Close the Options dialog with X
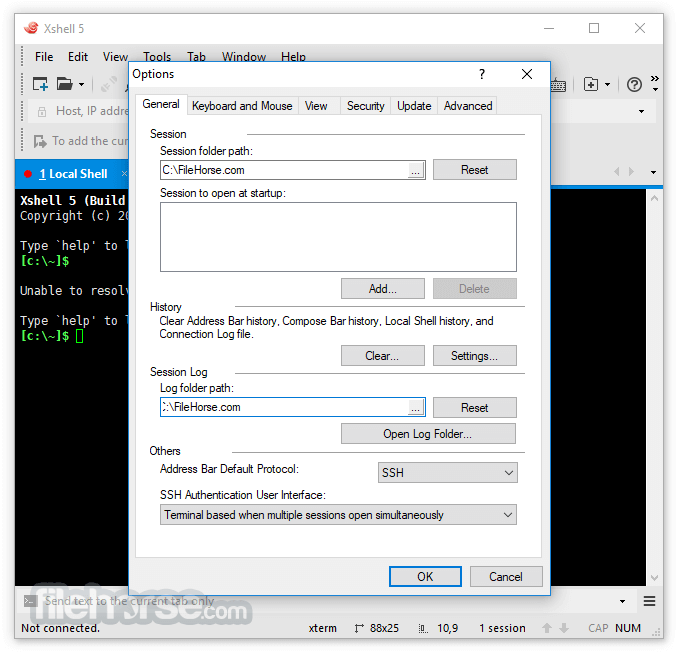The image size is (680, 655). pyautogui.click(x=527, y=74)
